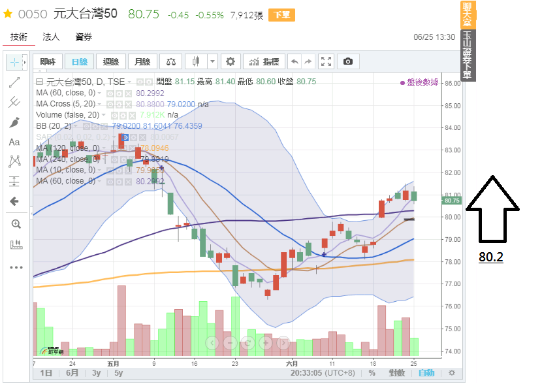Select the pitchfork drawing tool
The width and height of the screenshot is (542, 392).
click(x=14, y=102)
